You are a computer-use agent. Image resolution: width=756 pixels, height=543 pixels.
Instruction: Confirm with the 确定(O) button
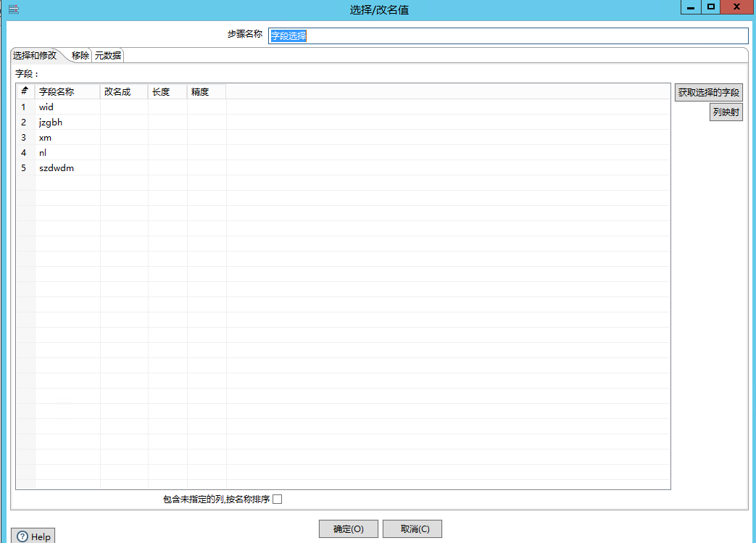(x=348, y=529)
